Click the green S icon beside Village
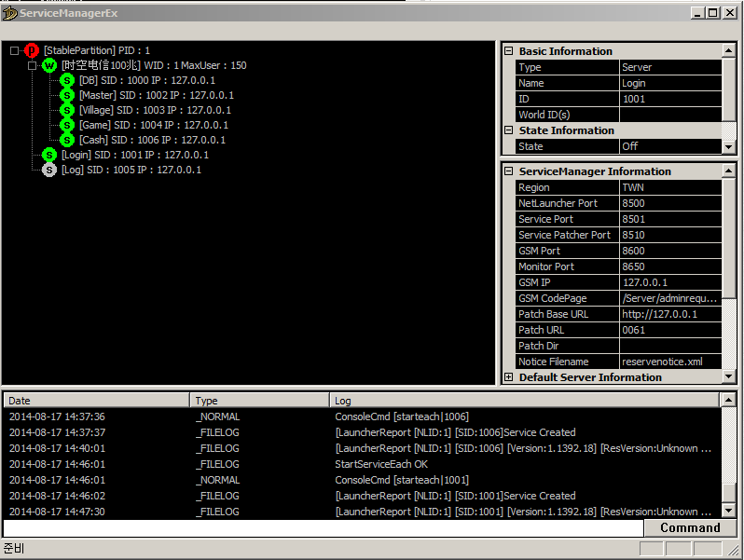Image resolution: width=744 pixels, height=560 pixels. click(67, 110)
